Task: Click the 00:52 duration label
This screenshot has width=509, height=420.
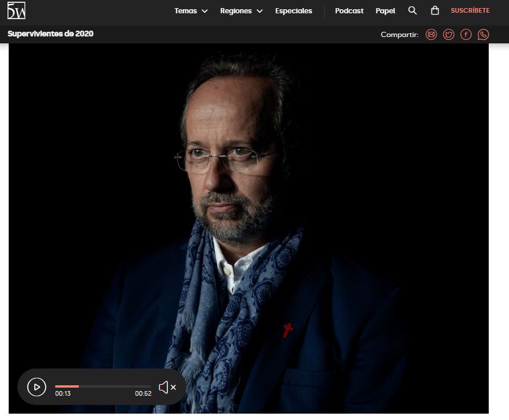Action: (143, 394)
